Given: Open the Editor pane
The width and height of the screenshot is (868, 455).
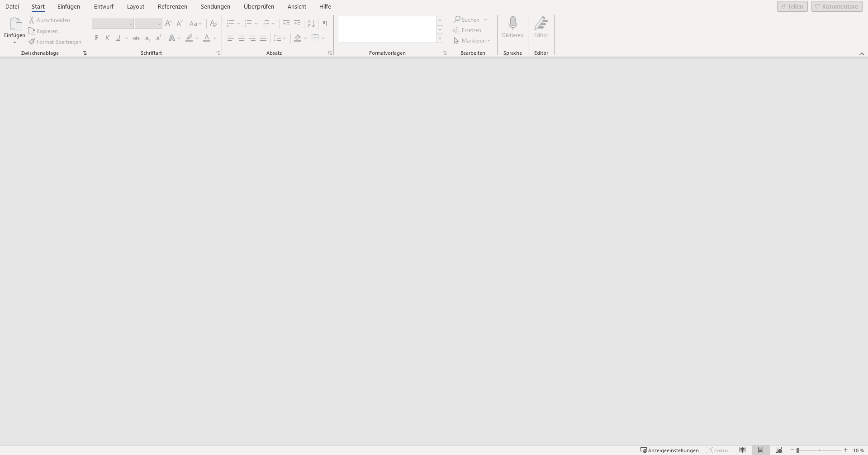Looking at the screenshot, I should [541, 27].
